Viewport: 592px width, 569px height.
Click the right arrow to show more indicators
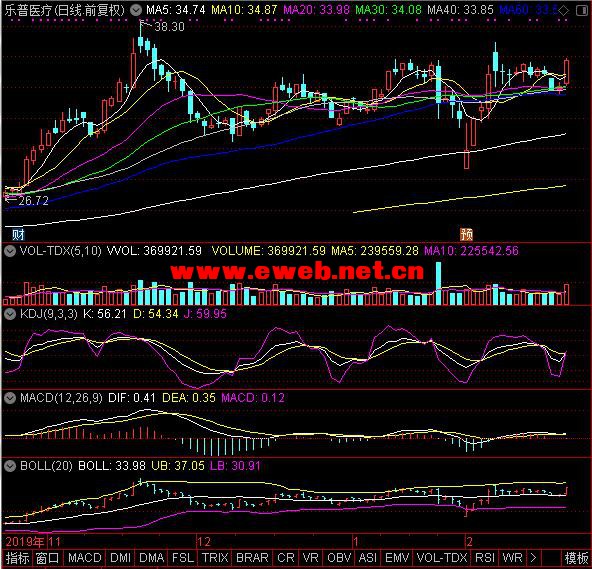(x=533, y=557)
